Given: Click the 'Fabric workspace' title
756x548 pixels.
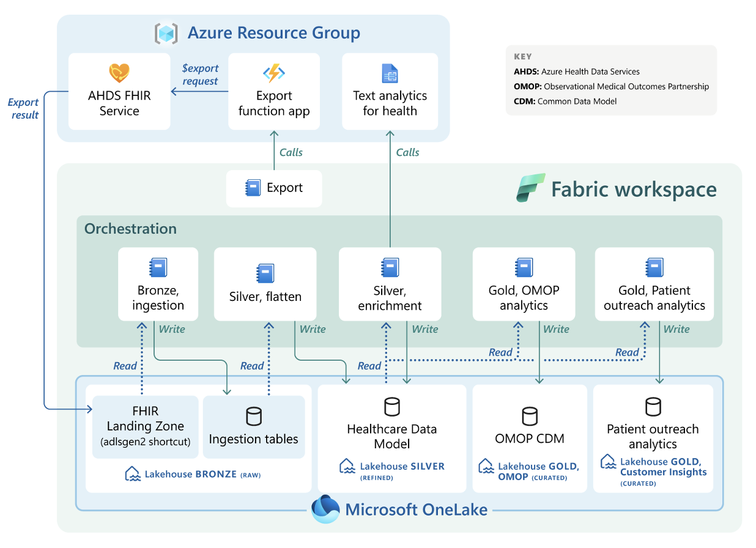Looking at the screenshot, I should (634, 189).
